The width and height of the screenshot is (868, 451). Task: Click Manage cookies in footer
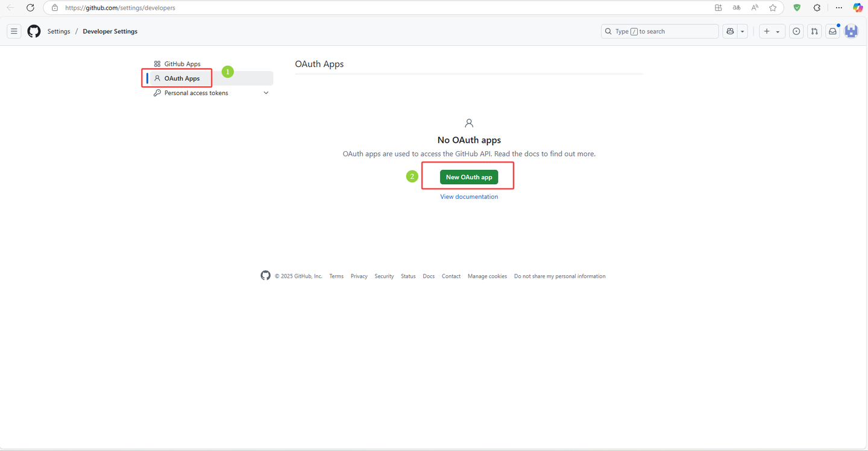tap(487, 276)
